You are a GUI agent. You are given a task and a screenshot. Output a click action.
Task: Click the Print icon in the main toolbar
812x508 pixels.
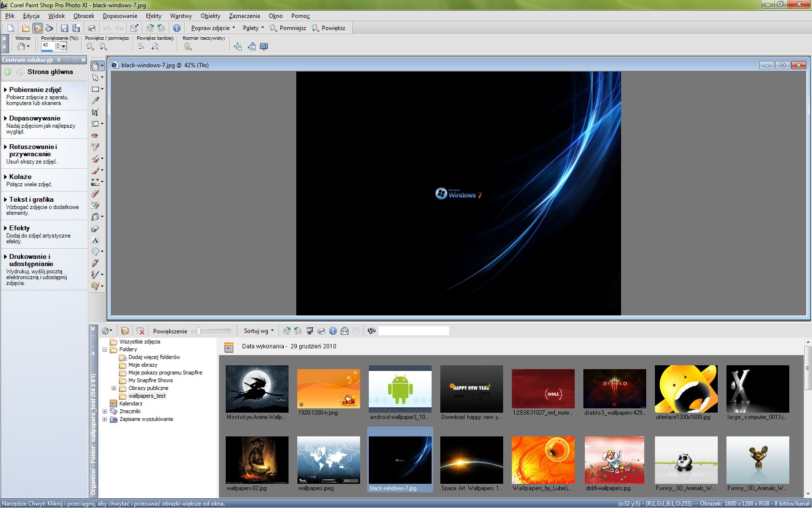[92, 28]
